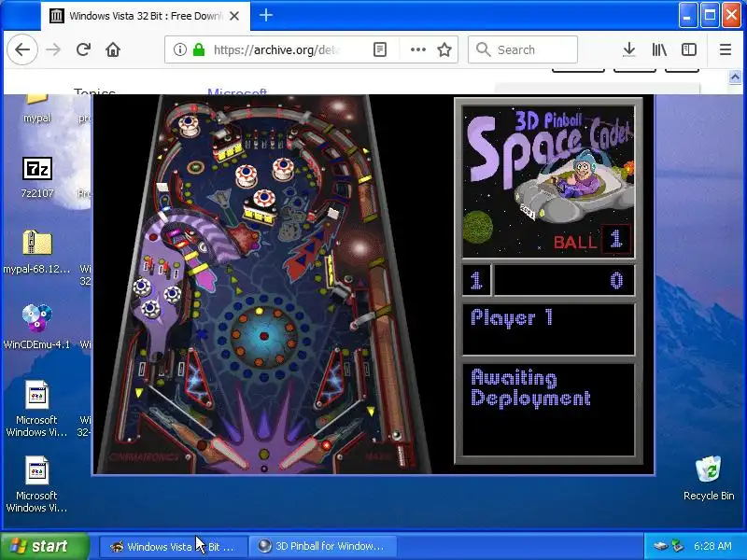
Task: Click the Space Cadet logo artwork
Action: (x=549, y=181)
